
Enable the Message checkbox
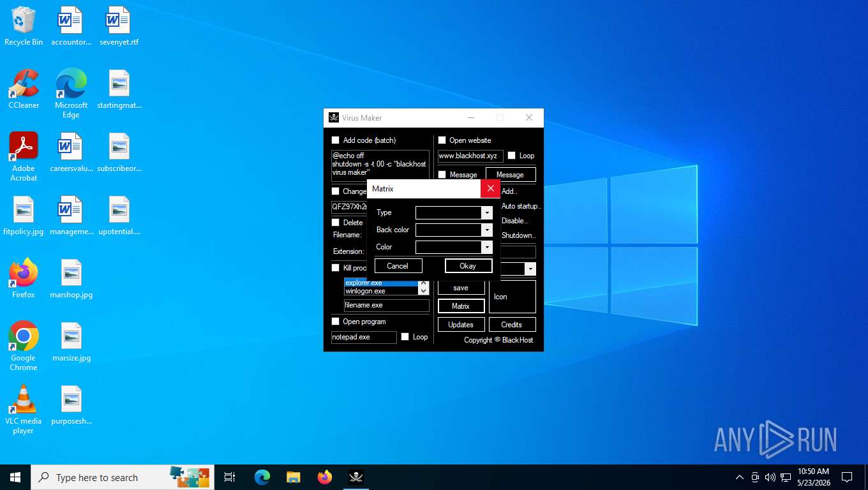click(x=442, y=175)
